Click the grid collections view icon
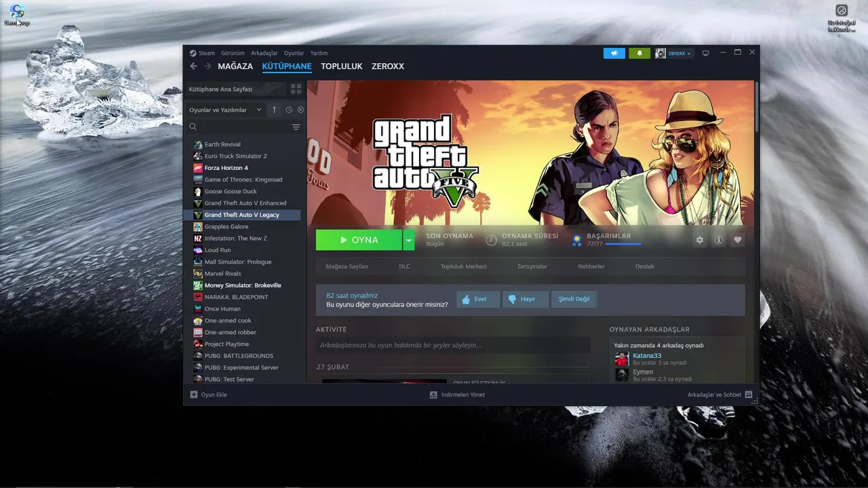Screen dimensions: 868x488 click(x=296, y=89)
